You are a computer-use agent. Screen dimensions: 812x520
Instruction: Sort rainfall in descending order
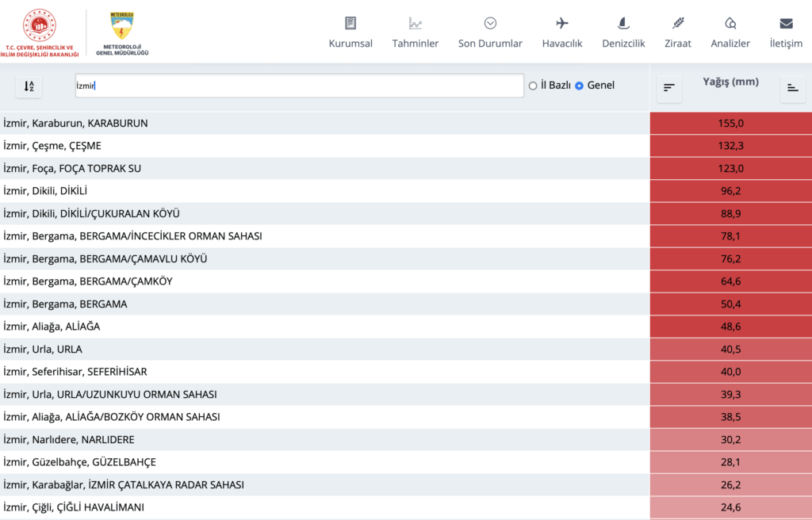point(669,87)
